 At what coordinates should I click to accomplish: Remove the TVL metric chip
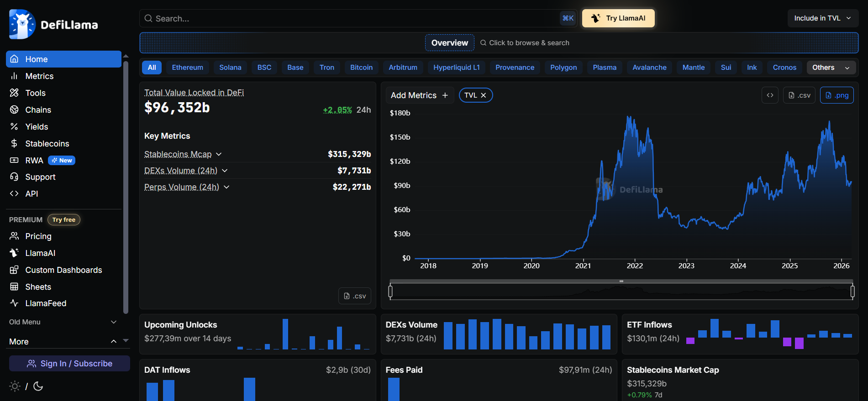point(484,95)
